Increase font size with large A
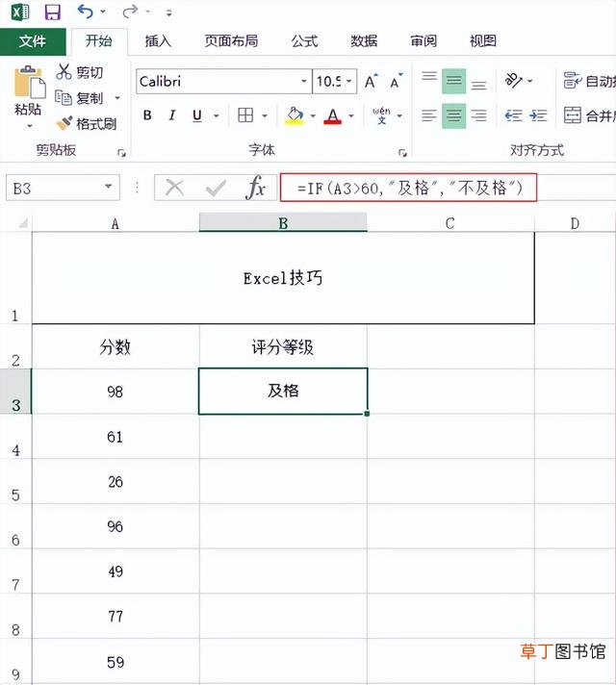616x685 pixels. (371, 81)
